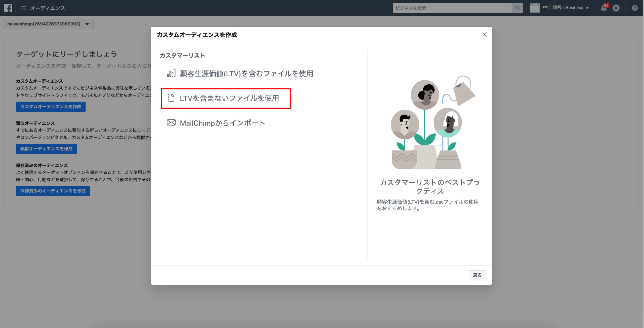This screenshot has width=644, height=328.
Task: Close the カスタムオーディエンスを作成 dialog
Action: click(485, 35)
